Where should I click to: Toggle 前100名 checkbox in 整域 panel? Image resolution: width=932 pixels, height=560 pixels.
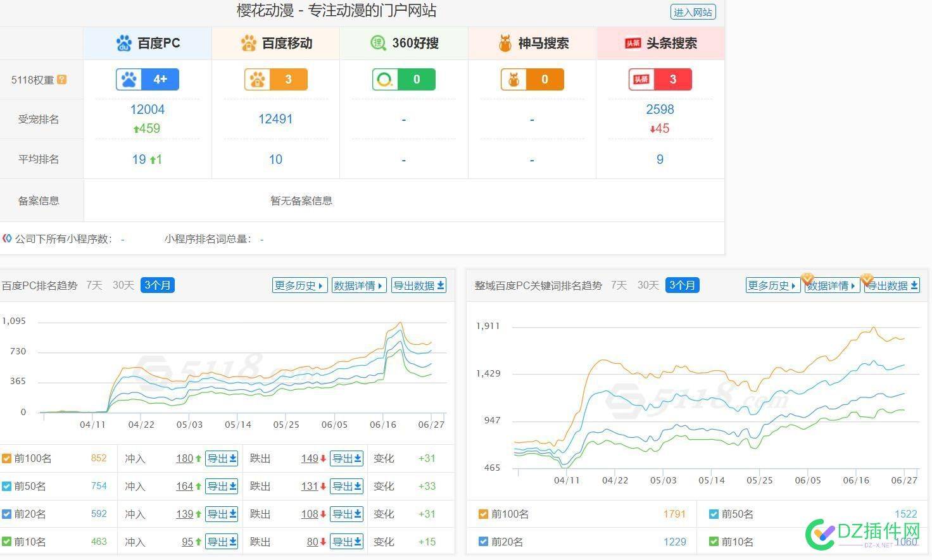point(484,514)
